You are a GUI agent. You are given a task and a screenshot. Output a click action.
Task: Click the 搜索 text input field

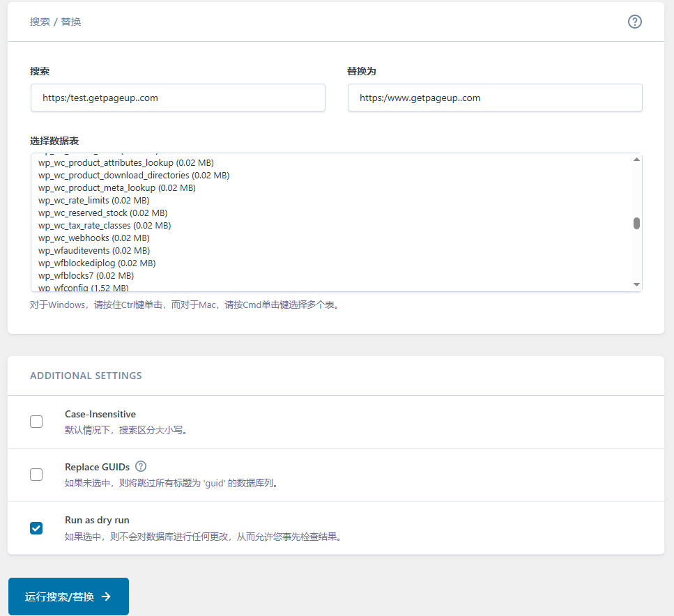[x=178, y=98]
